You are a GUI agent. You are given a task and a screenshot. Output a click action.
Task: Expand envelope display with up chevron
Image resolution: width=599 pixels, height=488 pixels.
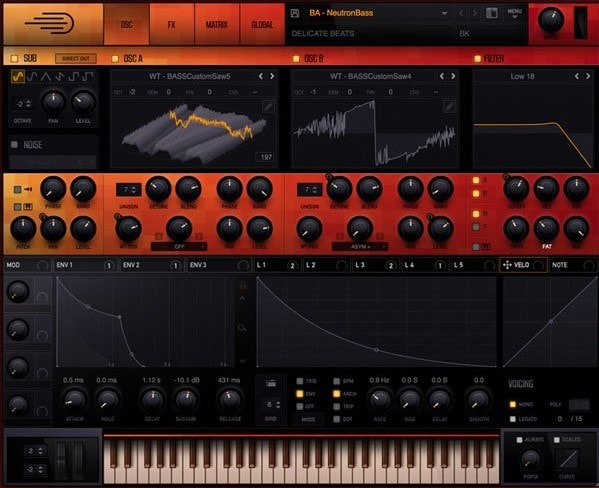[242, 298]
